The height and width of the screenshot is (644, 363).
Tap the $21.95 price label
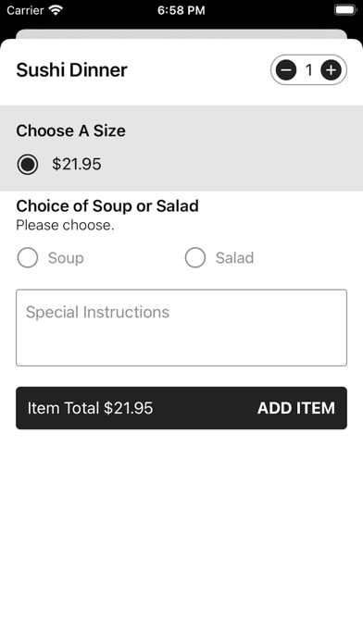point(77,165)
